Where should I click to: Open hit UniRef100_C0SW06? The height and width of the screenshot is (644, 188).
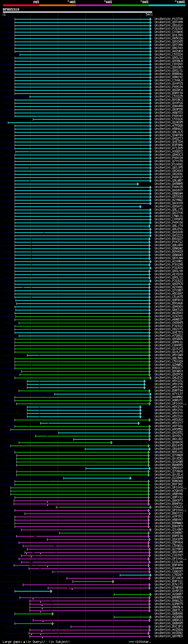click(x=169, y=32)
